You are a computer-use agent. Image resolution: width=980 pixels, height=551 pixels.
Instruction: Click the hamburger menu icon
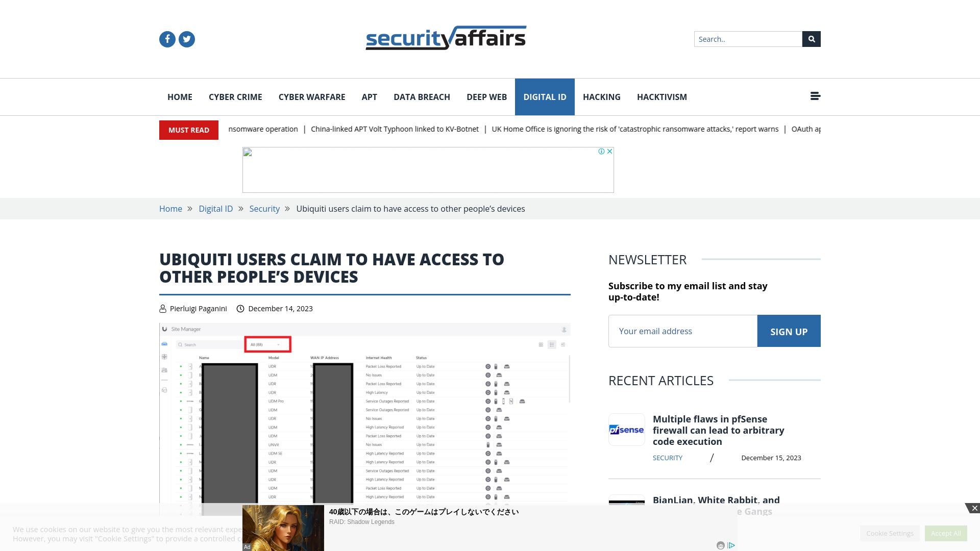coord(815,97)
